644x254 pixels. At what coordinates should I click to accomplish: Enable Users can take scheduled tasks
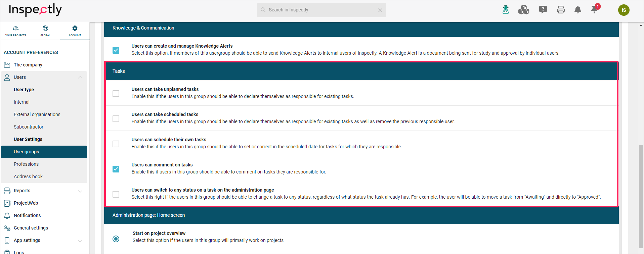116,118
